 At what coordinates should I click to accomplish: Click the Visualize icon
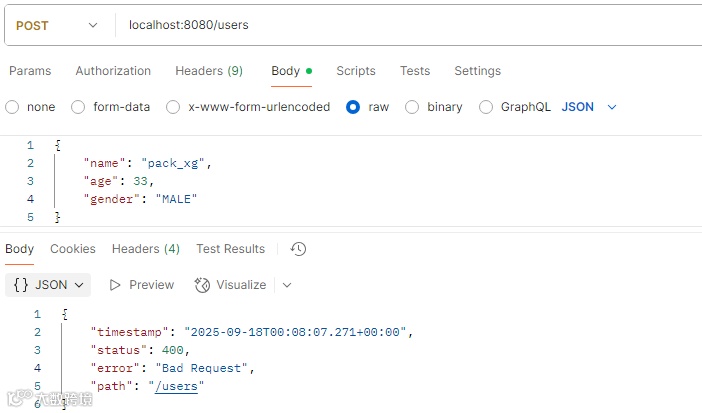pyautogui.click(x=203, y=285)
